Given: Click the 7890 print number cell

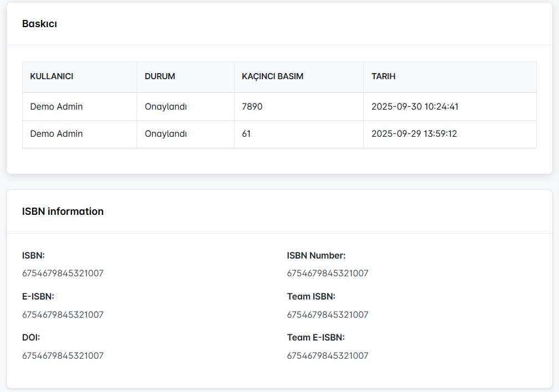Looking at the screenshot, I should [252, 106].
